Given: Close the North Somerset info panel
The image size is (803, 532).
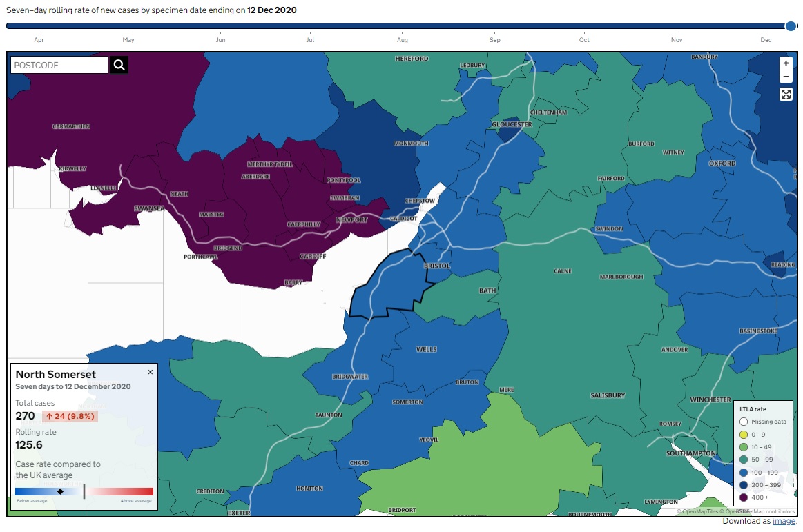Looking at the screenshot, I should (151, 372).
